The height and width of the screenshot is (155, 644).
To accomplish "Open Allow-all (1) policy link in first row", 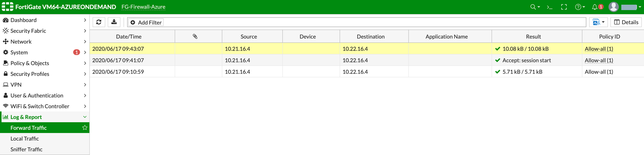I will click(x=599, y=49).
